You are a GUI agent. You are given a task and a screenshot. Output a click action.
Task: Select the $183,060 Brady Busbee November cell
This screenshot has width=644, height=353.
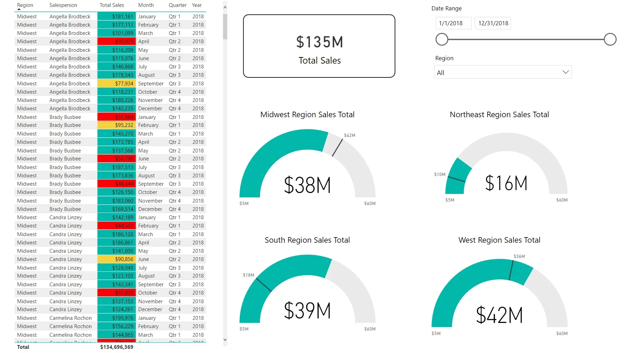[117, 201]
